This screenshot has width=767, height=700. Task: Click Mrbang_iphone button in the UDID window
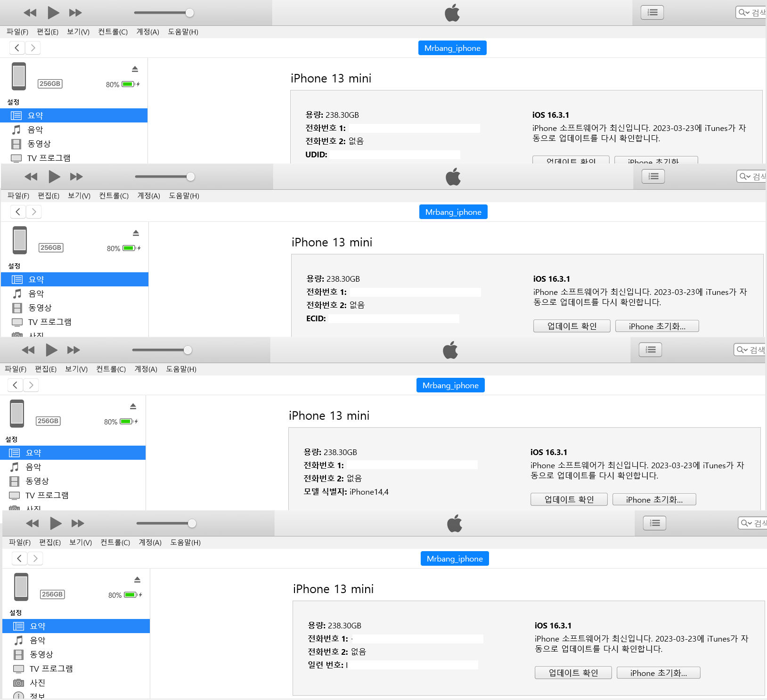[x=452, y=48]
